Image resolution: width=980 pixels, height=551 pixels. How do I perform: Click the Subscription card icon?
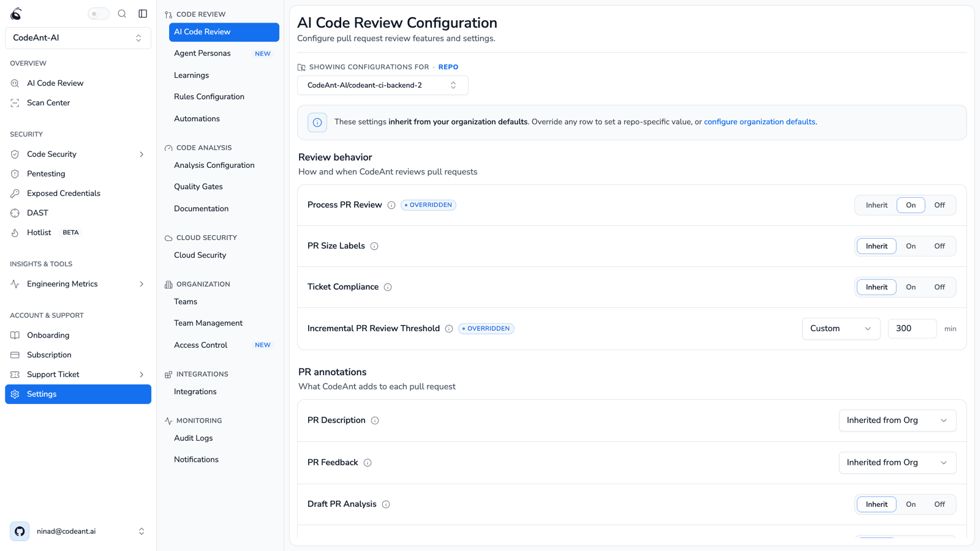tap(15, 355)
